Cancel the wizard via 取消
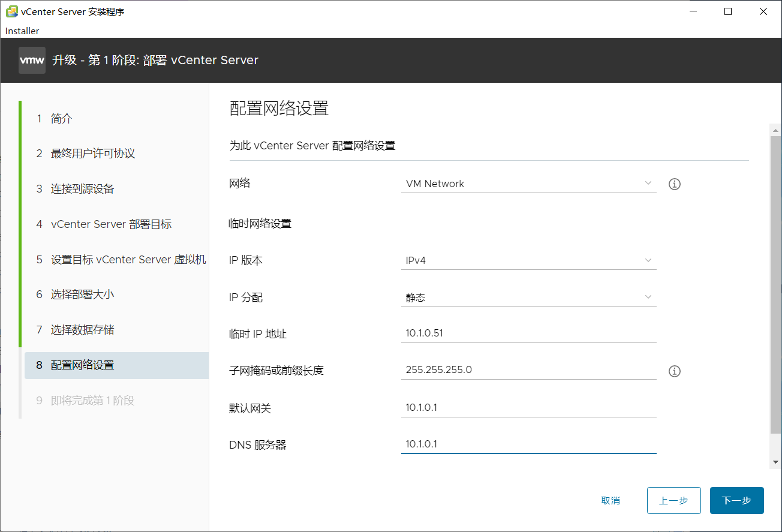 [x=610, y=500]
